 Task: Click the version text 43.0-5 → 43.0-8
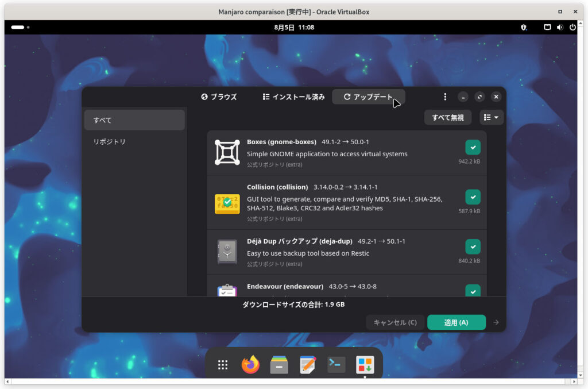click(x=353, y=286)
